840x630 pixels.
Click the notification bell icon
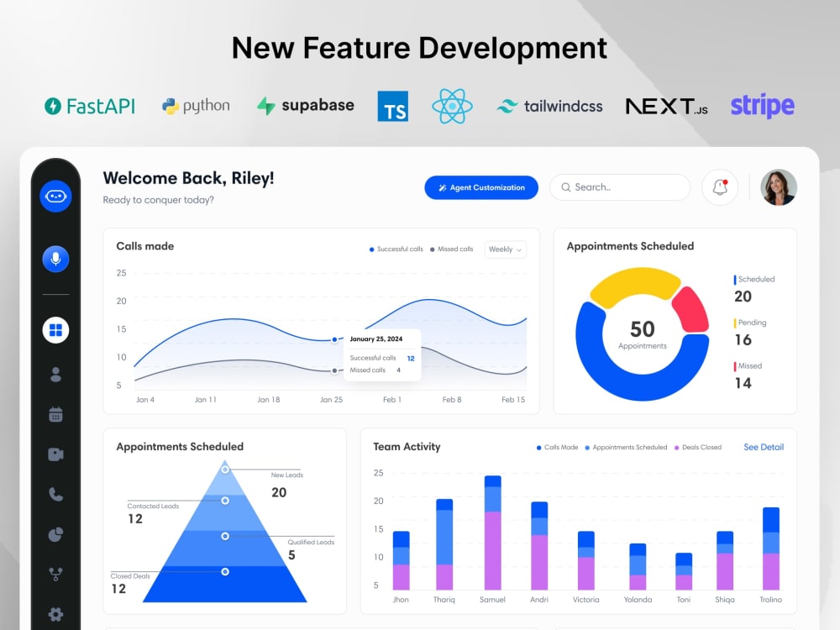click(x=720, y=187)
